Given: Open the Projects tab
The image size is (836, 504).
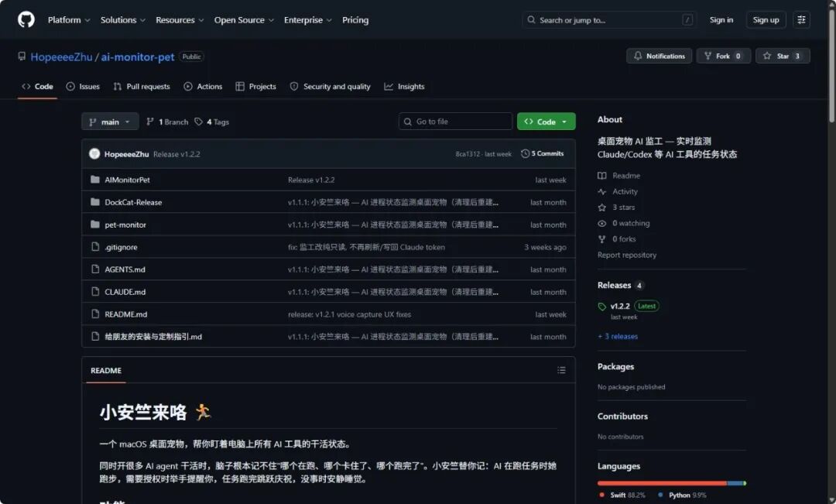Looking at the screenshot, I should [256, 87].
